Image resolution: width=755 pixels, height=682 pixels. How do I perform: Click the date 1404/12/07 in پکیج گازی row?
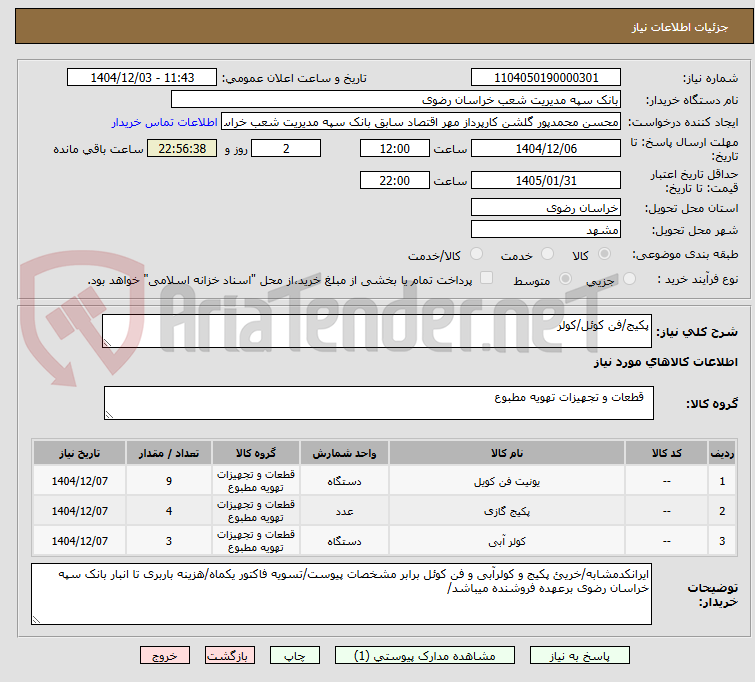pyautogui.click(x=79, y=511)
